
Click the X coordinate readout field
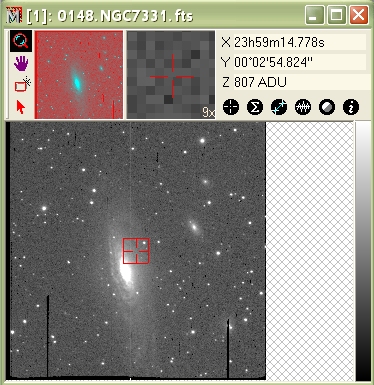pos(300,42)
